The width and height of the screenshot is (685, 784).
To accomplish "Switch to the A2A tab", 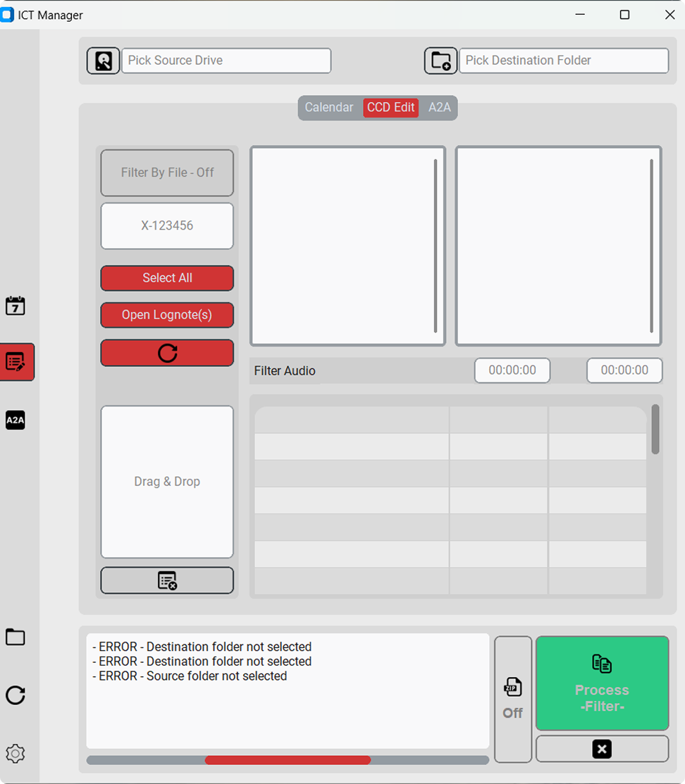I will click(x=439, y=107).
